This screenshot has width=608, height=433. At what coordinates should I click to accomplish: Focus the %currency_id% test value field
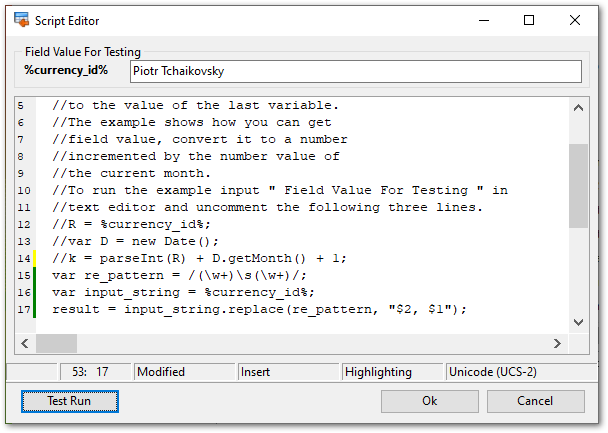click(x=355, y=72)
